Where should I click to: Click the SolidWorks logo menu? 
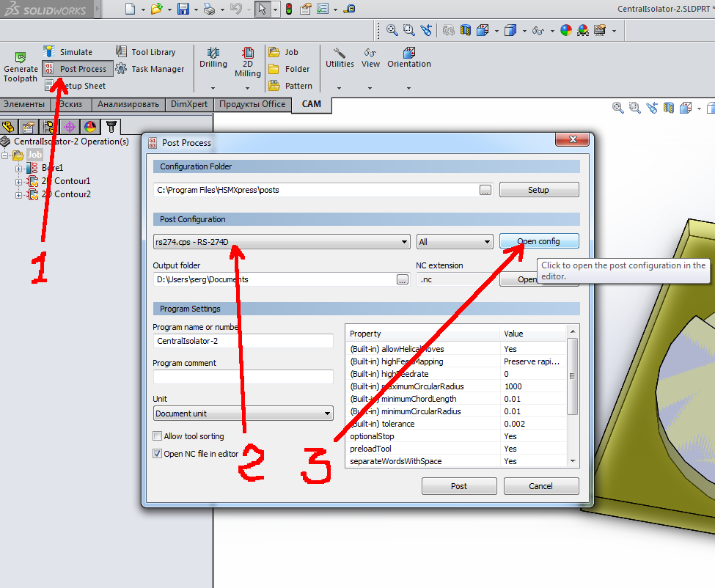(45, 9)
